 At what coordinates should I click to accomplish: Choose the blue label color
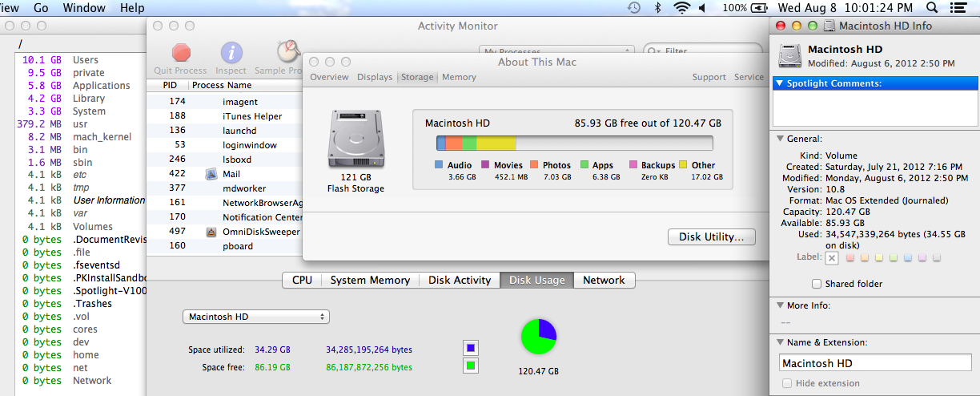908,258
